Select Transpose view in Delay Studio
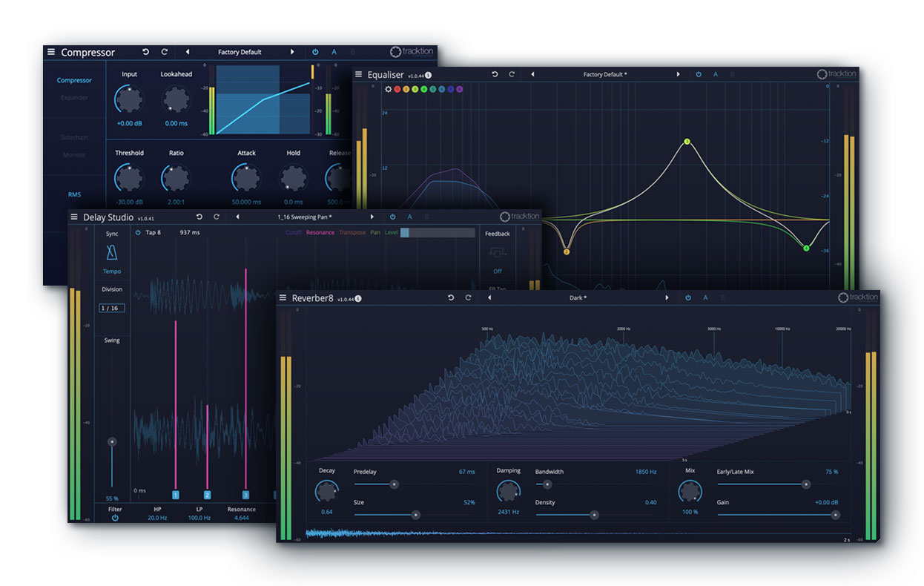This screenshot has height=586, width=924. tap(352, 233)
